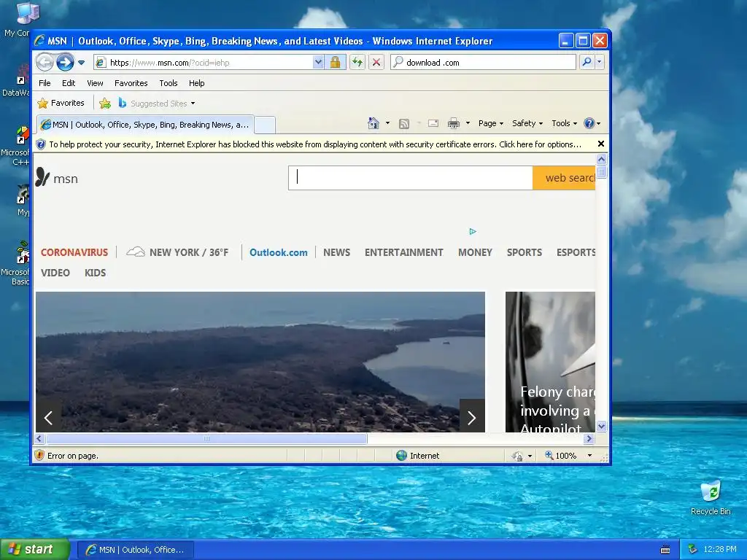
Task: Click the vertical scrollbar down arrow
Action: pos(601,426)
